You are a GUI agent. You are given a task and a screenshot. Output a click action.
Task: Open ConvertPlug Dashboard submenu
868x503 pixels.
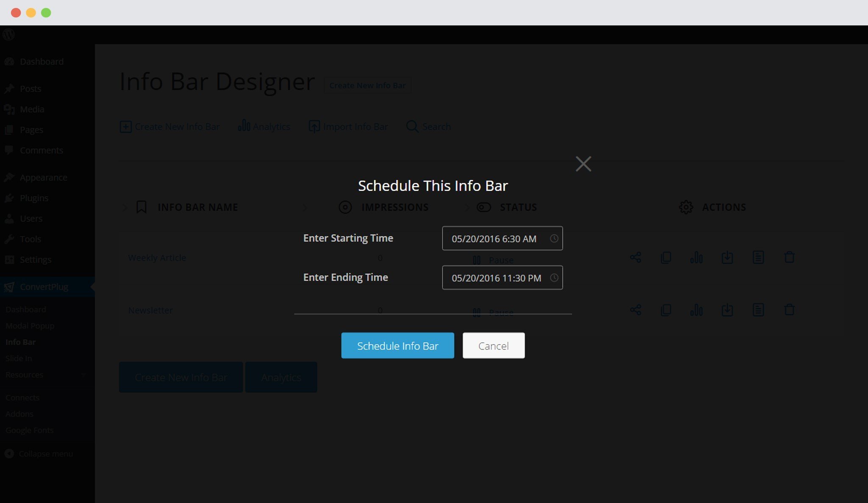click(26, 309)
